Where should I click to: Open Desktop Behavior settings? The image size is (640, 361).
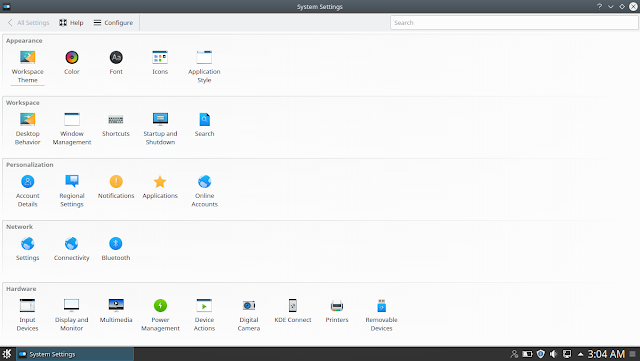pos(27,129)
